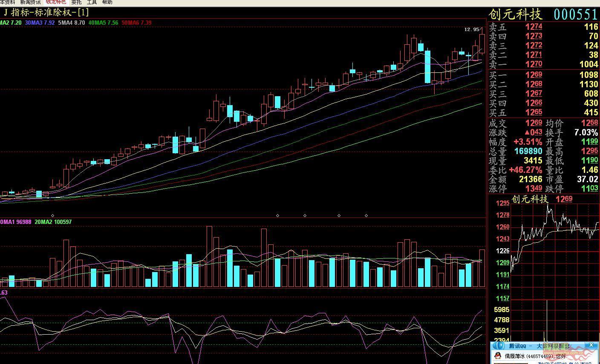Select the 买四 bid row

[543, 103]
